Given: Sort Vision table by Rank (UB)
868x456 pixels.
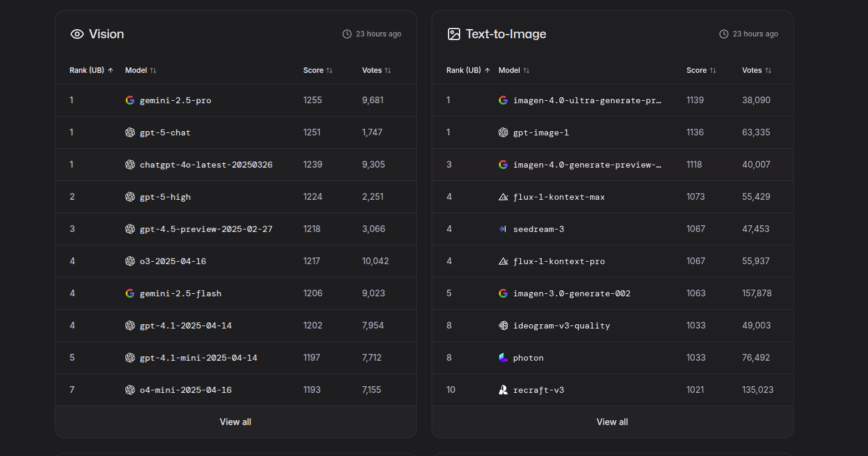Looking at the screenshot, I should tap(92, 70).
